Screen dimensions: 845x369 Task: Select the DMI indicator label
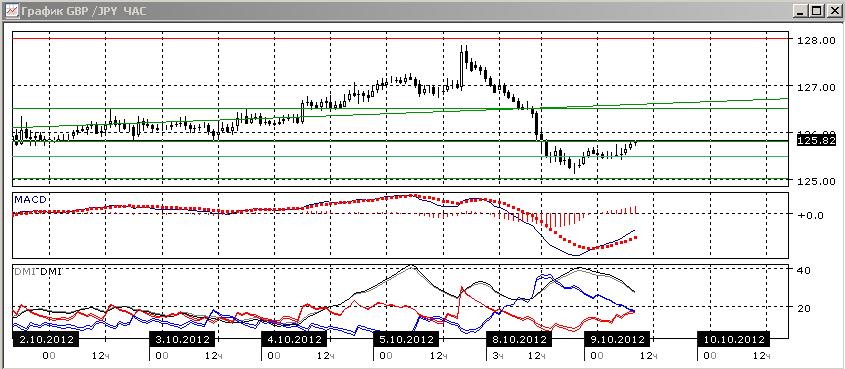(39, 272)
